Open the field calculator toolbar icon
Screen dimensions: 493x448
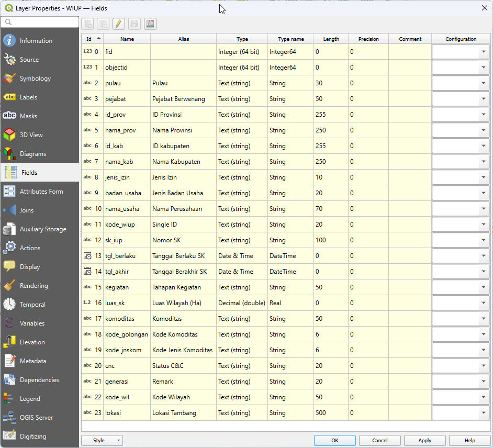[150, 24]
